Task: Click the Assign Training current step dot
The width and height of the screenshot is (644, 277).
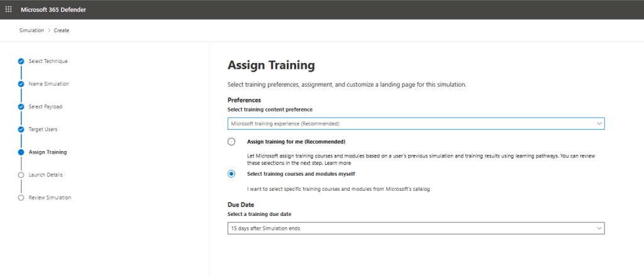Action: (x=21, y=152)
